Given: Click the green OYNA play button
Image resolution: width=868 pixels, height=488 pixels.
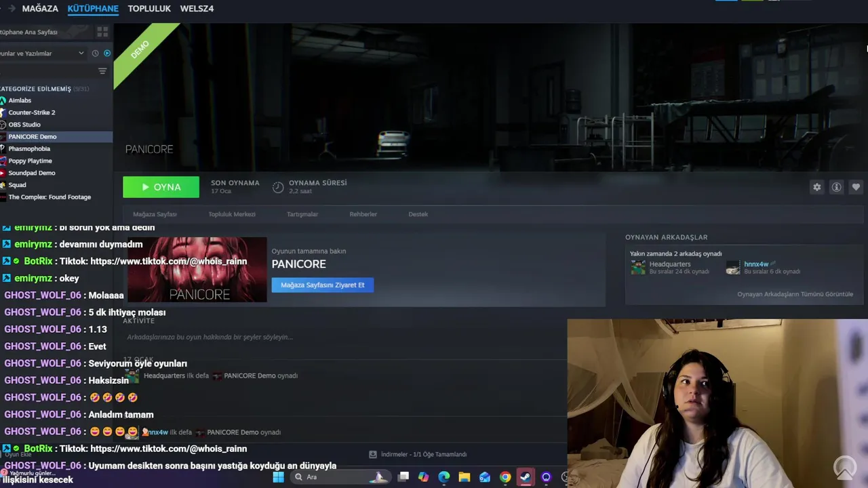Looking at the screenshot, I should [x=161, y=187].
